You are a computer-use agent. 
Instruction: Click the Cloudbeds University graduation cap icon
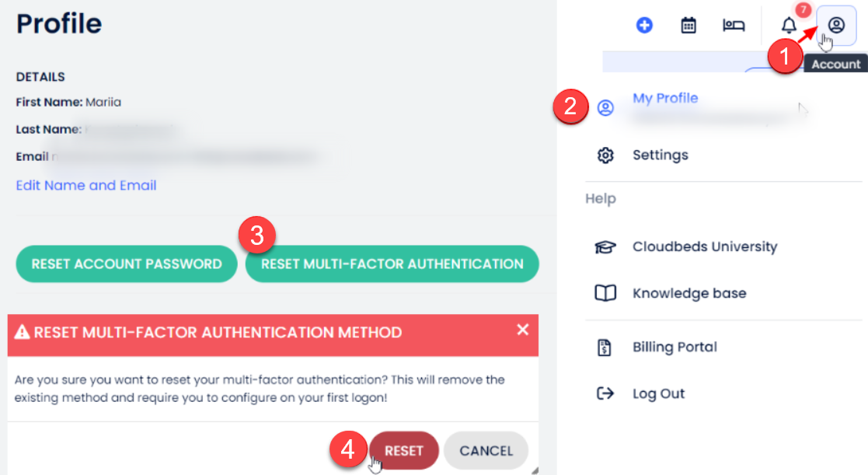point(605,247)
